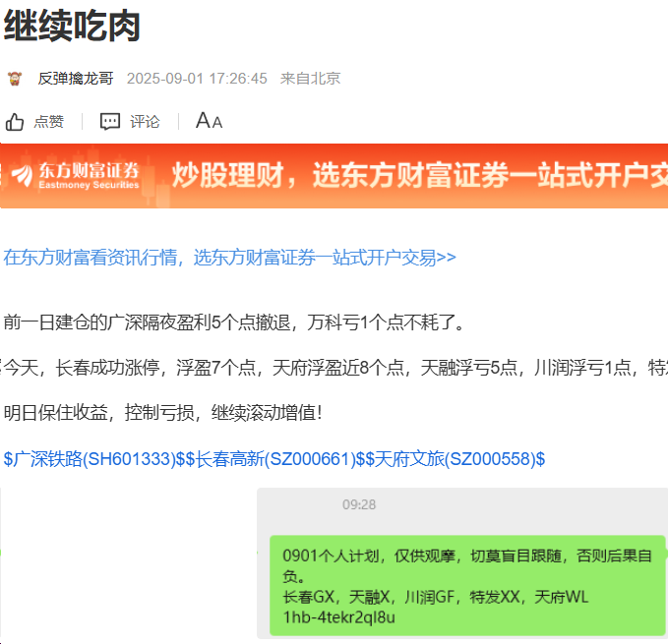Open stock link 天府文旅(SZ000558)
The image size is (668, 644).
pos(455,459)
